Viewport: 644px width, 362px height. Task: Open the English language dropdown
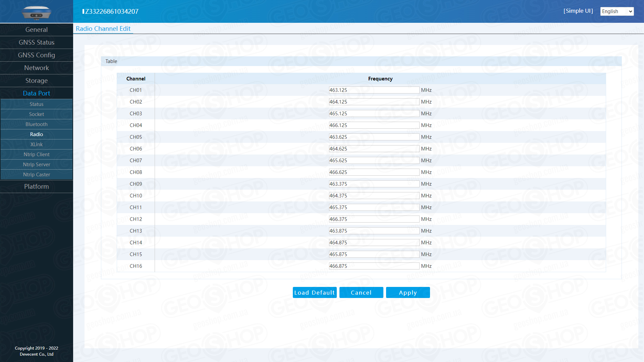(616, 11)
